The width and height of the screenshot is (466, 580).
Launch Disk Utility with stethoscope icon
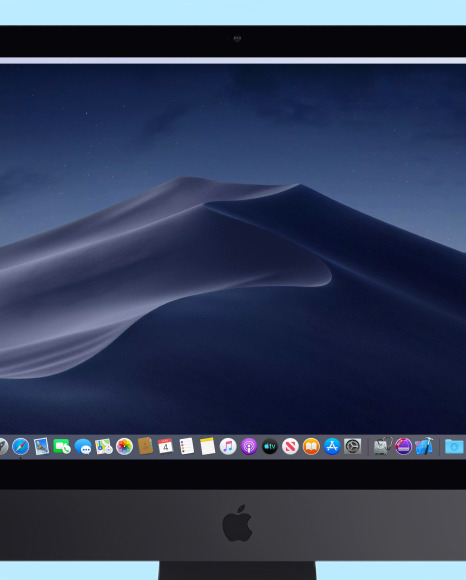tap(383, 446)
